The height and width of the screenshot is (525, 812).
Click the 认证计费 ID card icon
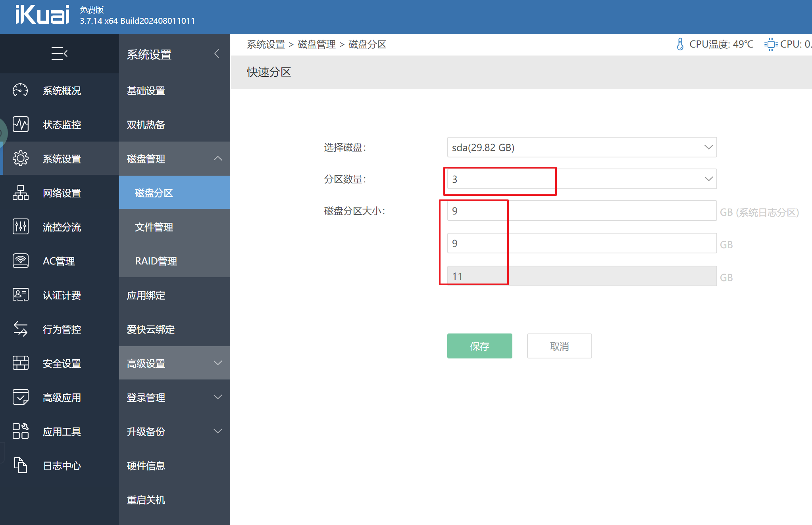pyautogui.click(x=20, y=295)
